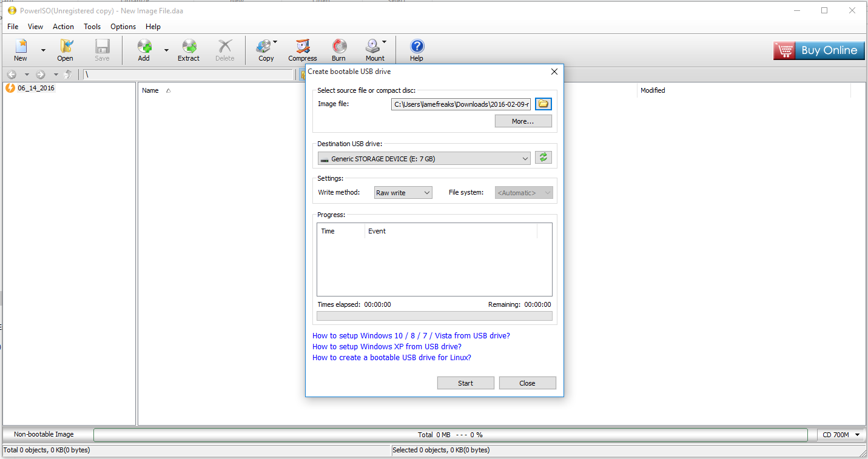Create a new image file

click(20, 49)
